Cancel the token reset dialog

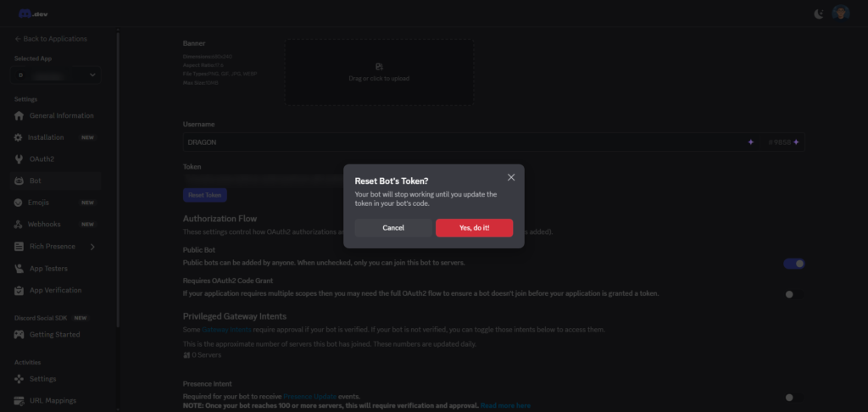coord(393,227)
